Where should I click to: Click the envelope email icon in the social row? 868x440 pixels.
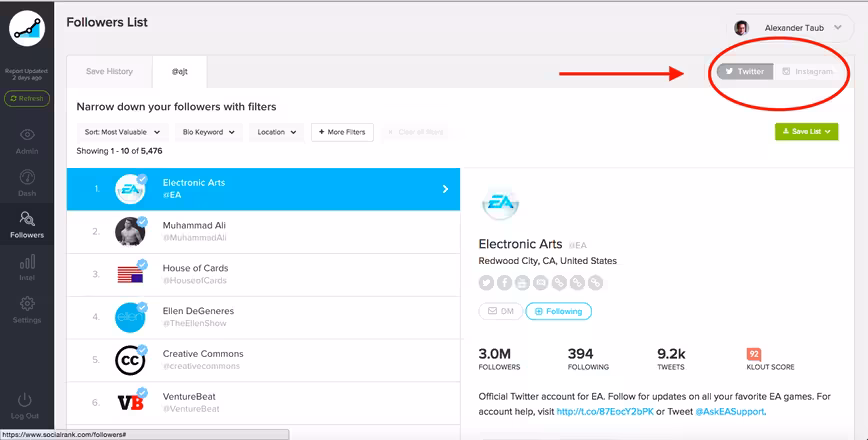tap(541, 283)
